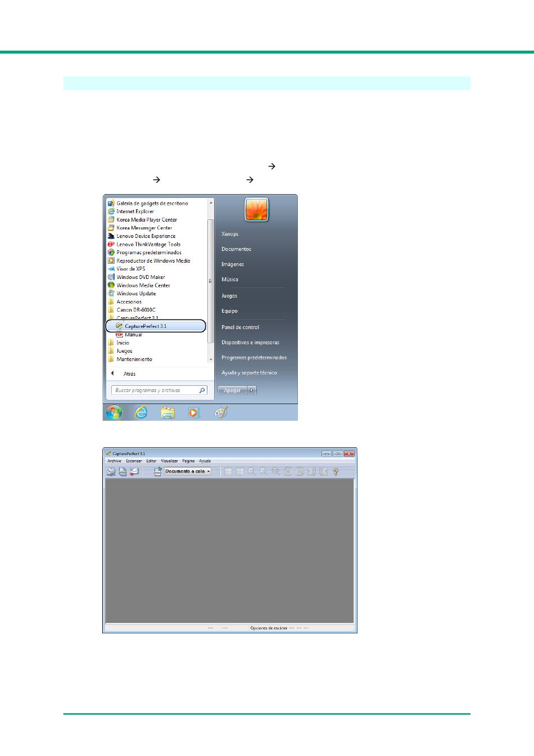Open Internet Explorer from the taskbar
This screenshot has width=534, height=756.
pyautogui.click(x=141, y=412)
